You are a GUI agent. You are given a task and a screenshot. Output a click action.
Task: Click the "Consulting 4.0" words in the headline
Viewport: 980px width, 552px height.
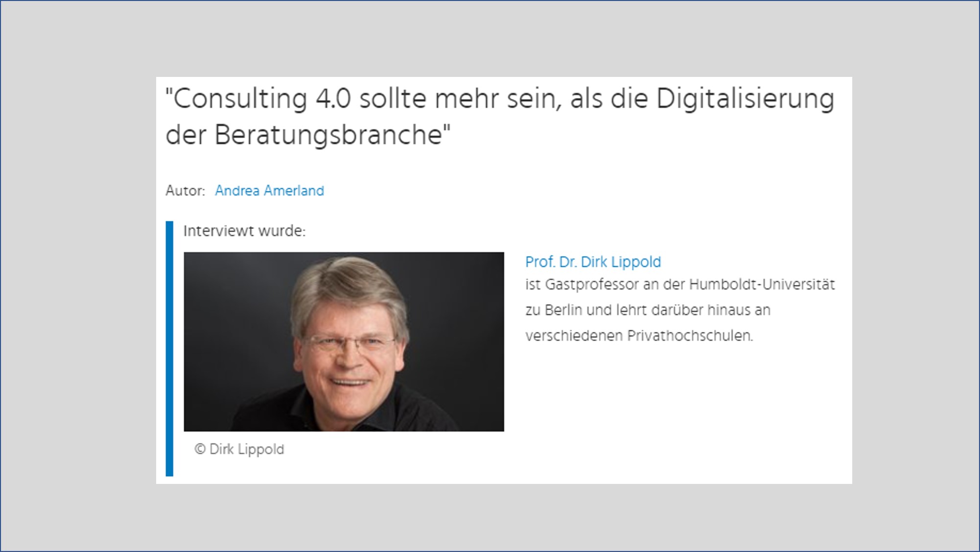(262, 99)
